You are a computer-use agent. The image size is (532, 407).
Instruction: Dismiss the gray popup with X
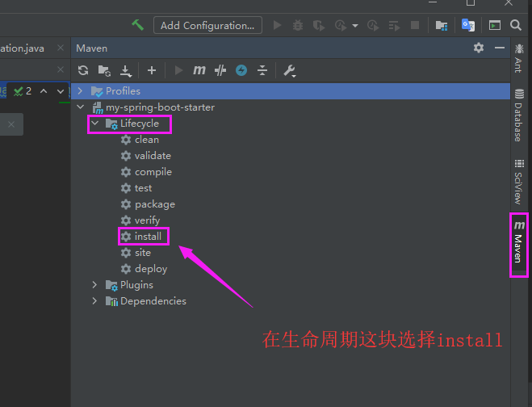coord(11,124)
